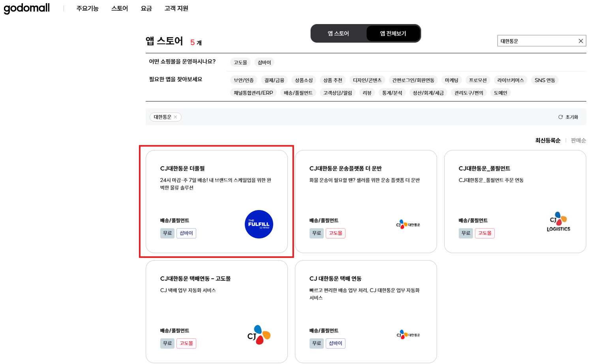Open the CJ 대한통운 택배 연동 app title
Image resolution: width=593 pixels, height=364 pixels.
point(336,279)
